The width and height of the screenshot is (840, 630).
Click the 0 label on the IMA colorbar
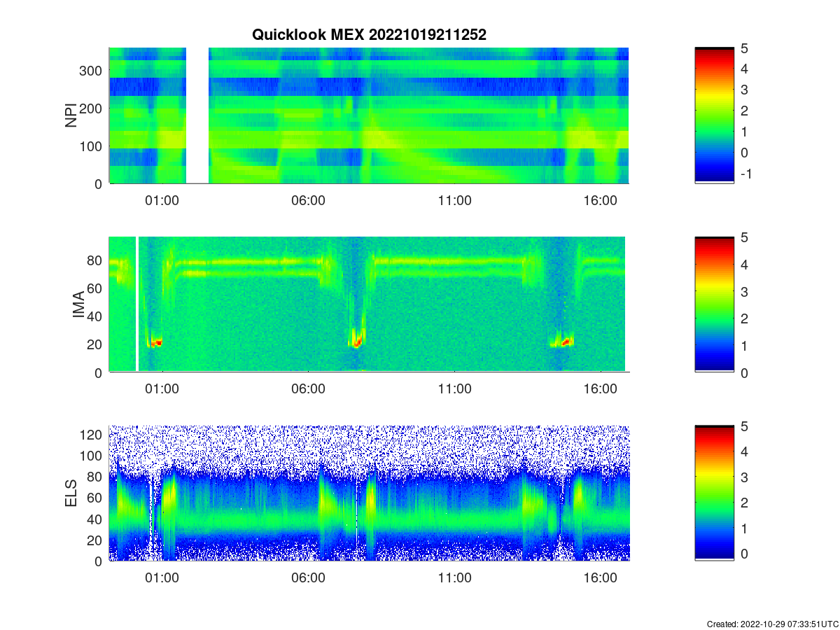tap(744, 372)
